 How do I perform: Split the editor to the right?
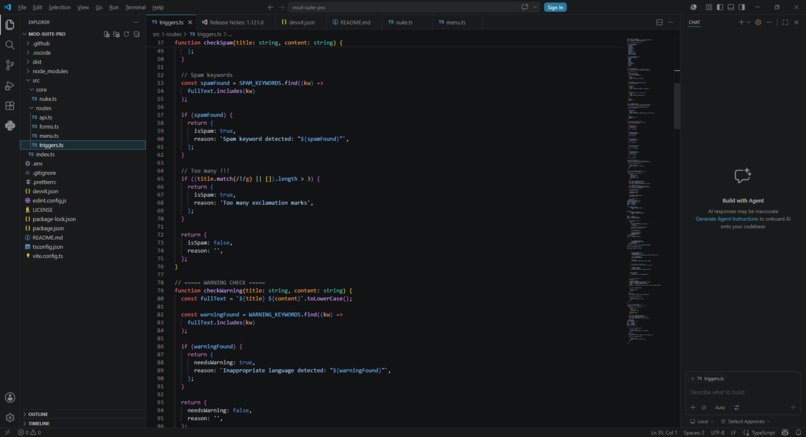click(x=660, y=22)
